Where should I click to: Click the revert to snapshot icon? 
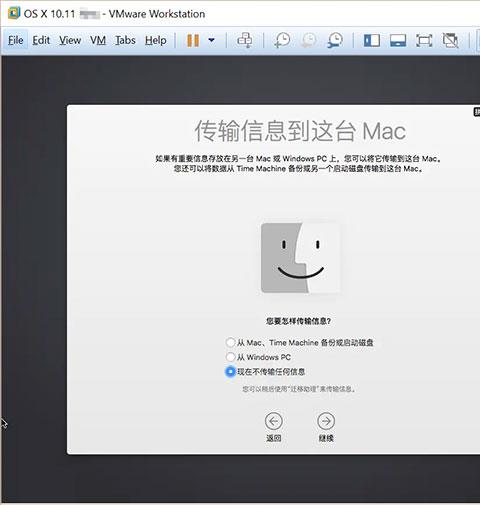pos(309,40)
